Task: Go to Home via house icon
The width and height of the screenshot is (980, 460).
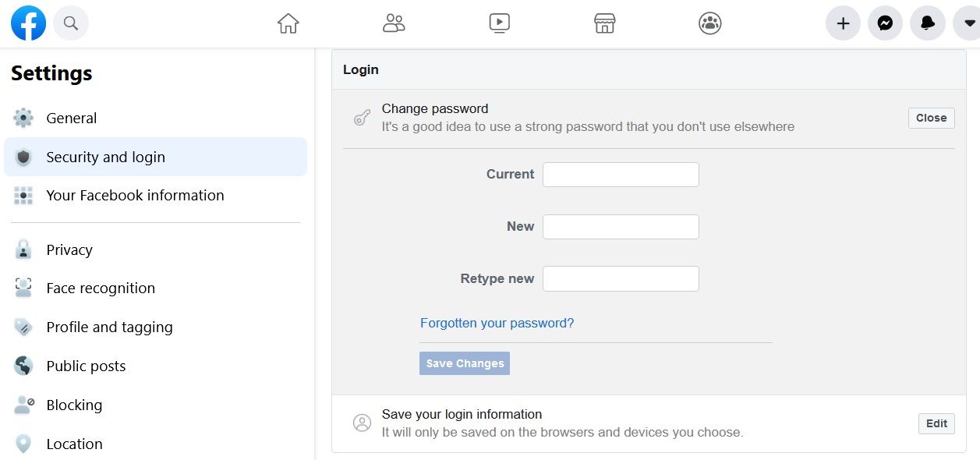Action: [x=288, y=23]
